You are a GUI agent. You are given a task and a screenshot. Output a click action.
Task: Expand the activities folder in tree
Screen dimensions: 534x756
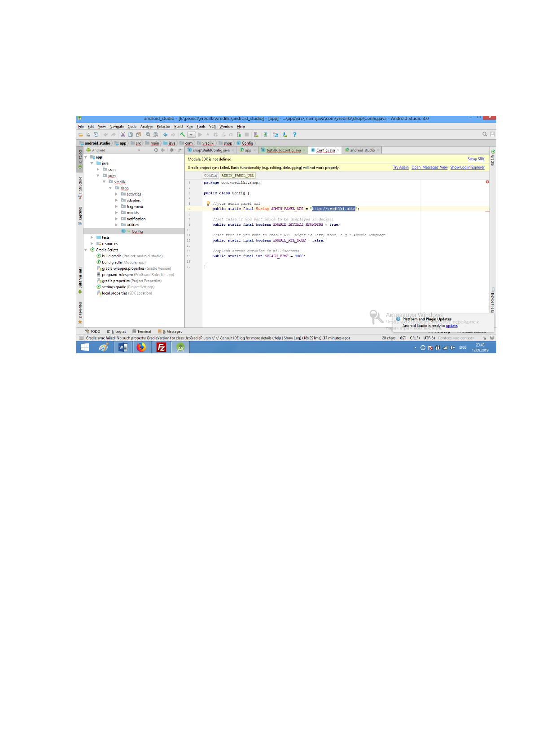pyautogui.click(x=117, y=194)
